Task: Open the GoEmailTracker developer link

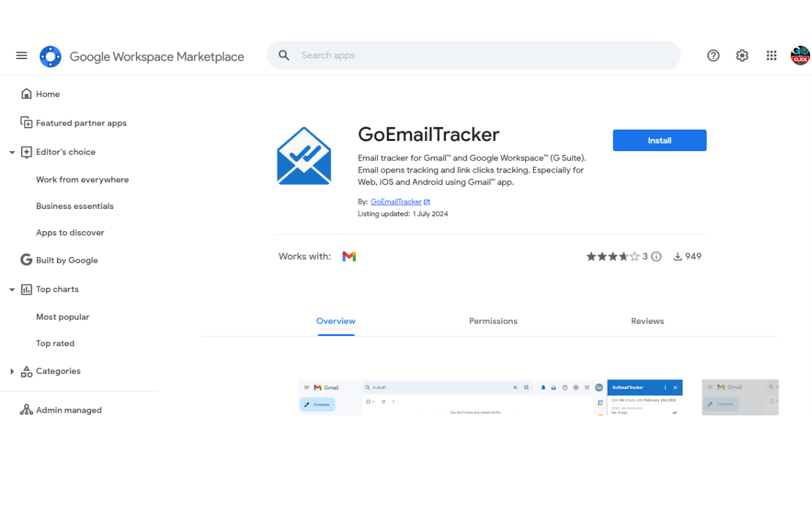Action: tap(397, 201)
